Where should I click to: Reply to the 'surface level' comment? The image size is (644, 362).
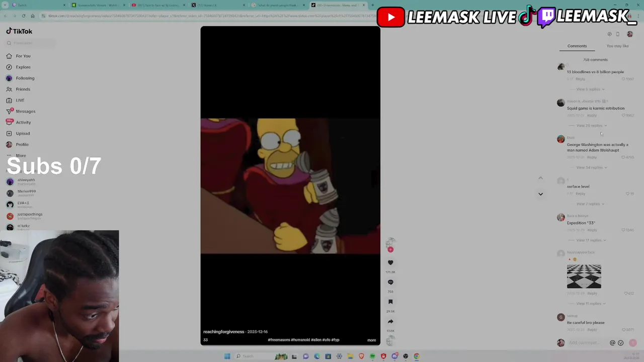pyautogui.click(x=581, y=194)
